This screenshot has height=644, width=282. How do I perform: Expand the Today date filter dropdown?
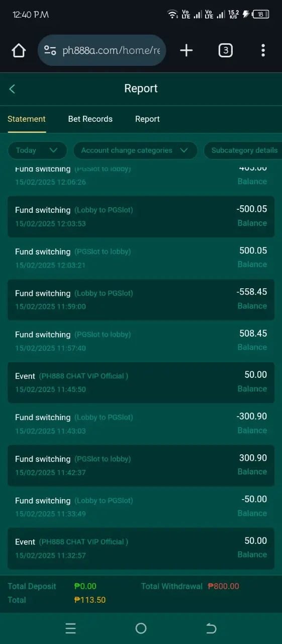tap(37, 150)
